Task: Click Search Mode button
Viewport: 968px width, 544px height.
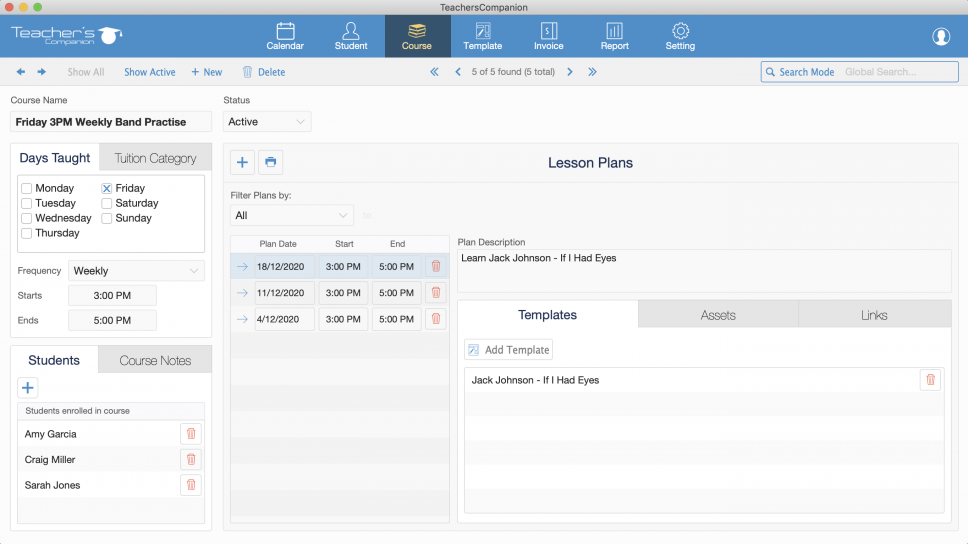Action: click(801, 72)
